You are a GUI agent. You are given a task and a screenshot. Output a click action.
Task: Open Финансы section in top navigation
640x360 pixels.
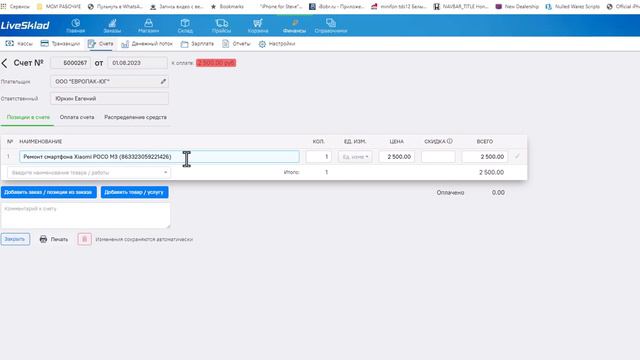(x=294, y=26)
